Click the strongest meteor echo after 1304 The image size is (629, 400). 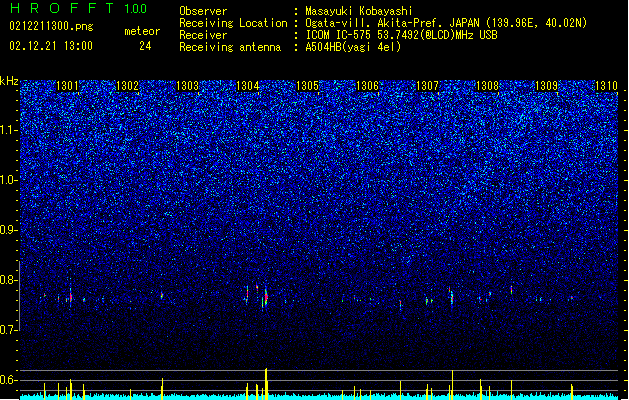(266, 298)
